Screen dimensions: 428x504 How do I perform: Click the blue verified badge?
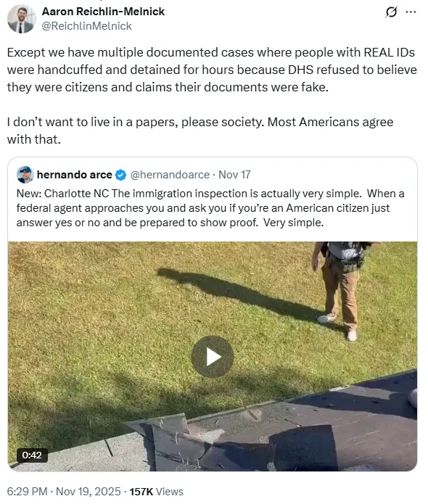121,175
